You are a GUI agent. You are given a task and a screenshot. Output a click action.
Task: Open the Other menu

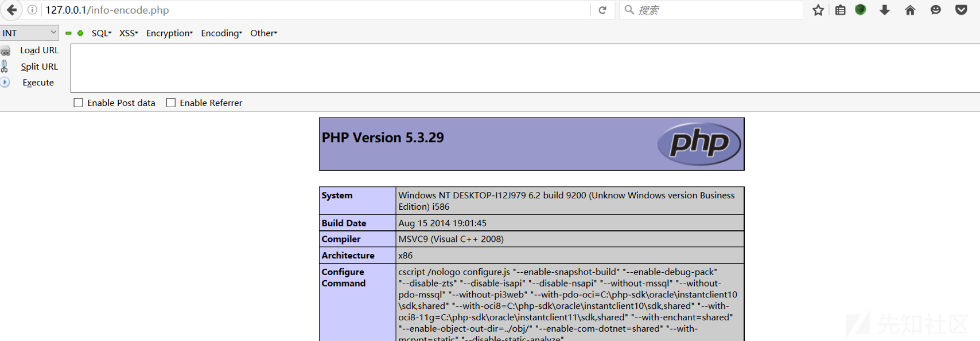point(263,33)
